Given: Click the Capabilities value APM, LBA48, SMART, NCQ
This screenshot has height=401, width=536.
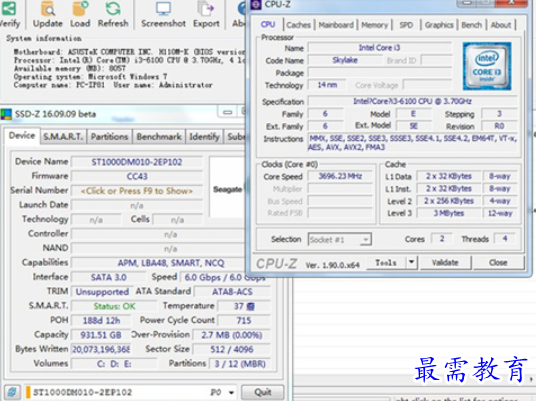Looking at the screenshot, I should click(x=171, y=263).
